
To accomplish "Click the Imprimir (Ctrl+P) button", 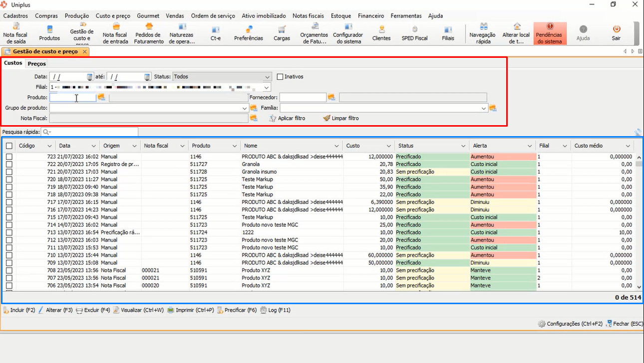I will click(x=191, y=310).
